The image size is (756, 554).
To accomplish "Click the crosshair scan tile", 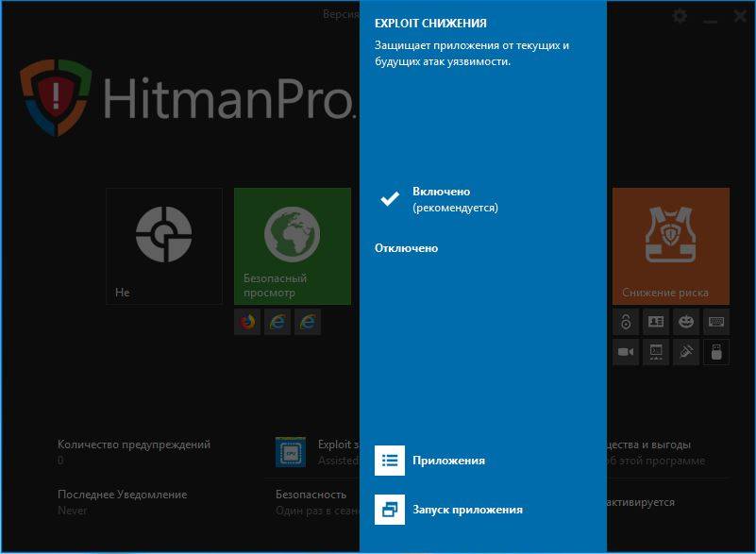I will coord(164,246).
